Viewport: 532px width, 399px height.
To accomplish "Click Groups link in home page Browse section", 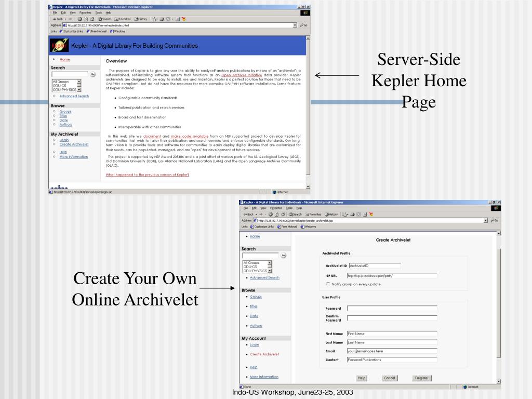I will (x=65, y=111).
